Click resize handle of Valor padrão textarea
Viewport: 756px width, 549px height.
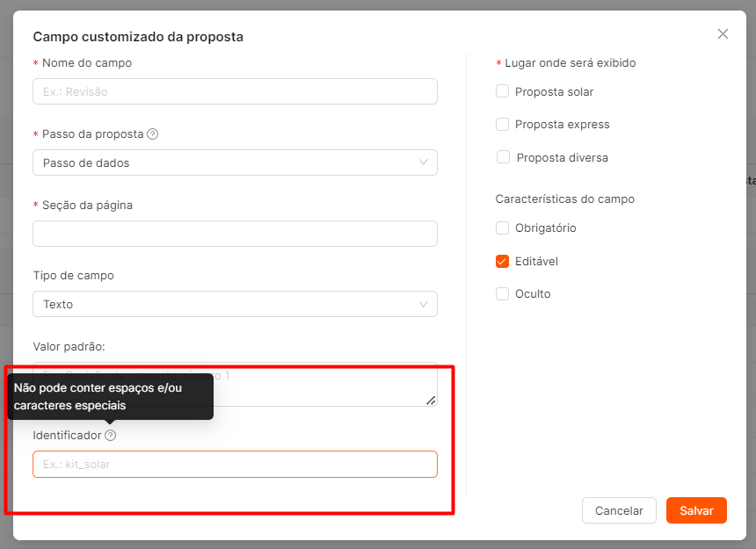[x=431, y=401]
